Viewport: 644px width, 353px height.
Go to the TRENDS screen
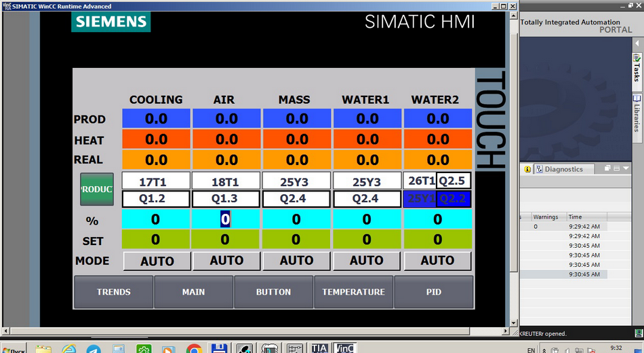[x=113, y=292]
